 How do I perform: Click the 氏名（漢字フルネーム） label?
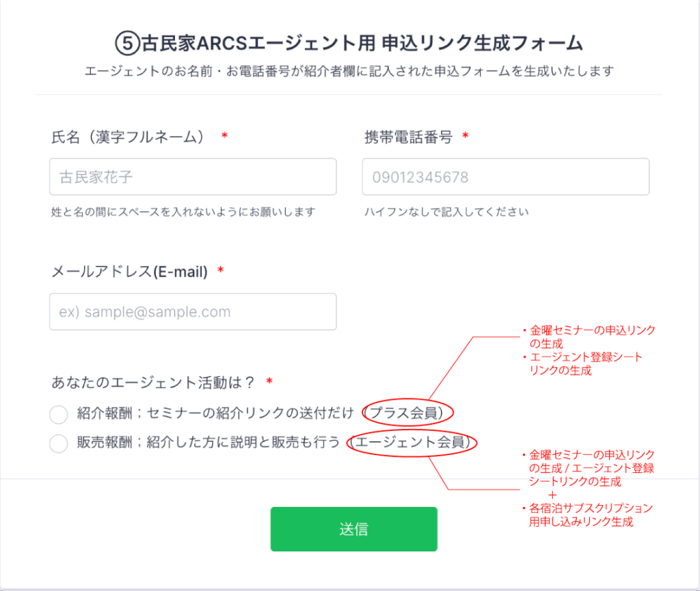(129, 137)
